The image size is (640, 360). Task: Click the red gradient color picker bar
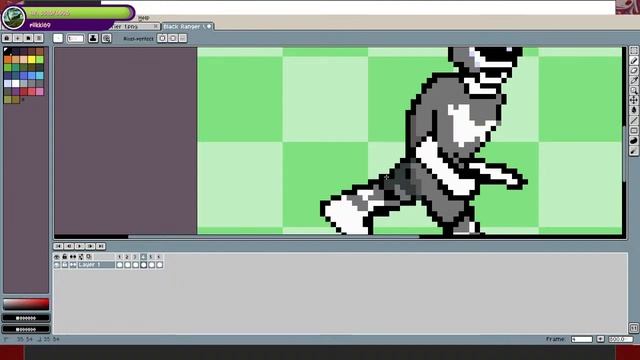26,304
